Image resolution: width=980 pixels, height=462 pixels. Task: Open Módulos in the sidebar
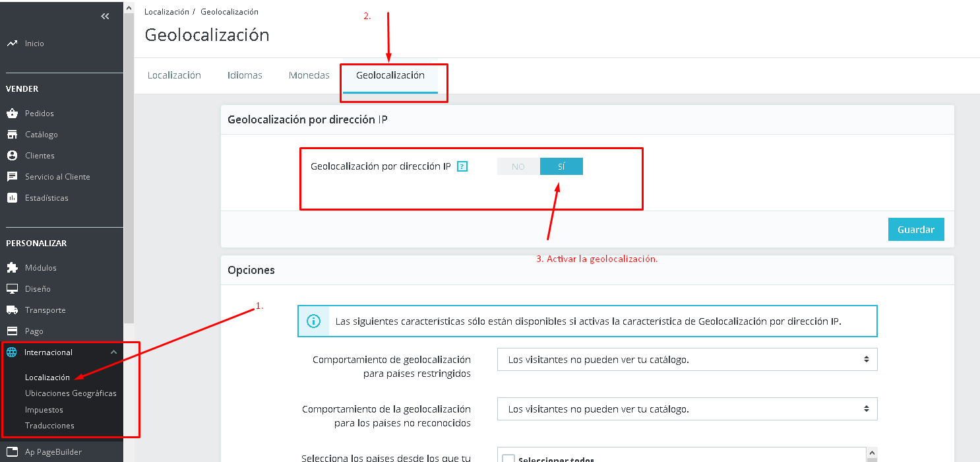41,268
